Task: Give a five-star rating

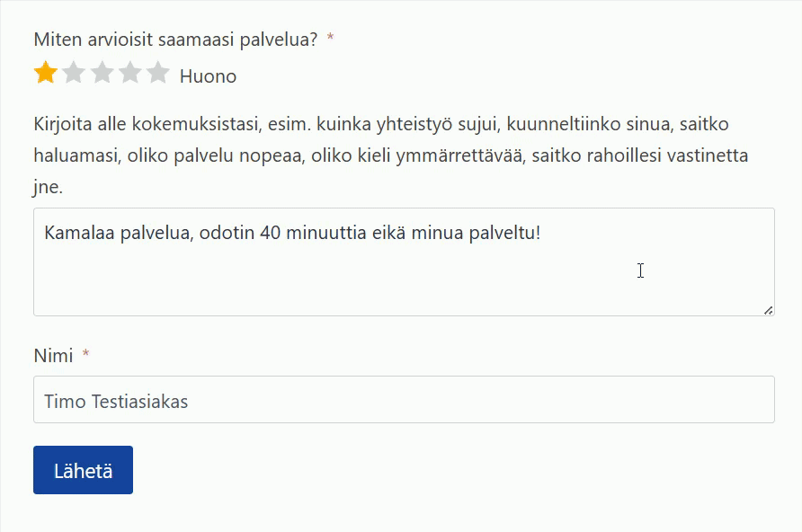Action: point(158,73)
